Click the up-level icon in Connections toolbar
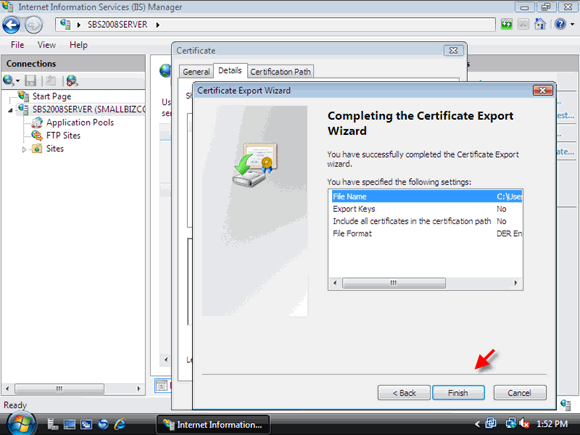Screen dimensions: 580x435 (x=51, y=80)
